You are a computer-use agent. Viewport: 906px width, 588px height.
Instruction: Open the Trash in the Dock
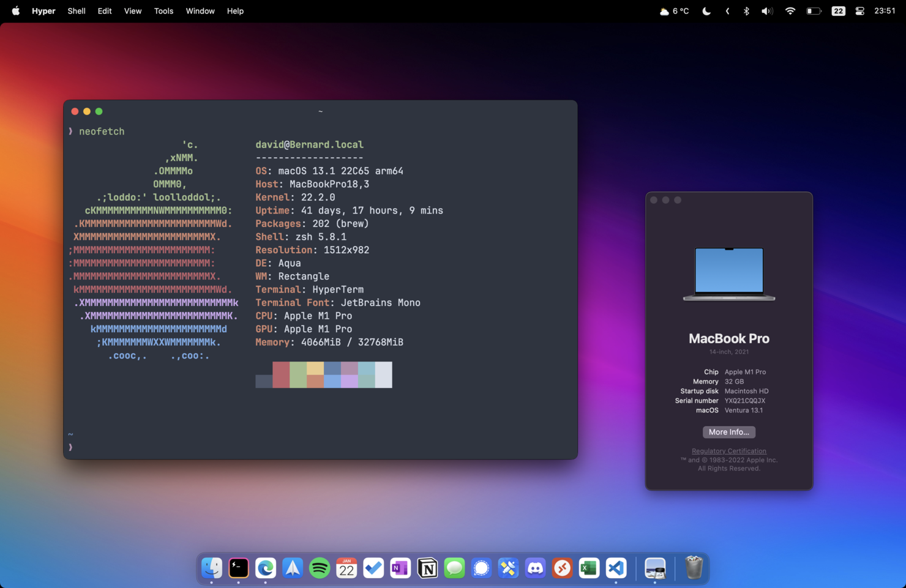[692, 568]
